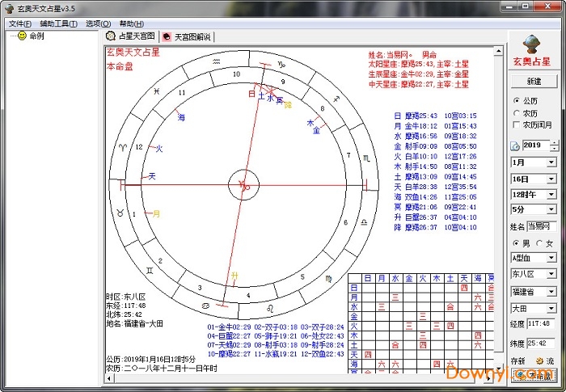This screenshot has height=392, width=566.
Task: Click the crystal ball logo above 玄奥占星
Action: click(532, 44)
